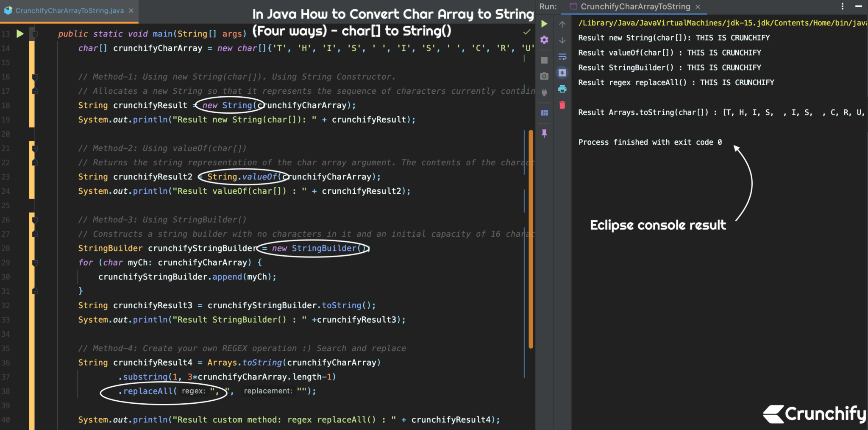Open the editor kebab options menu
The height and width of the screenshot is (430, 868).
pos(842,6)
